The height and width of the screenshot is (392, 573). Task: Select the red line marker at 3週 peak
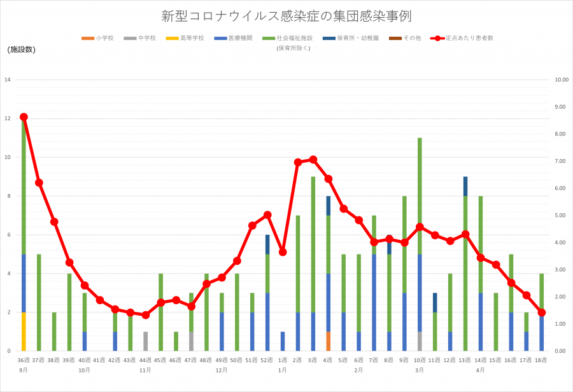coord(313,159)
